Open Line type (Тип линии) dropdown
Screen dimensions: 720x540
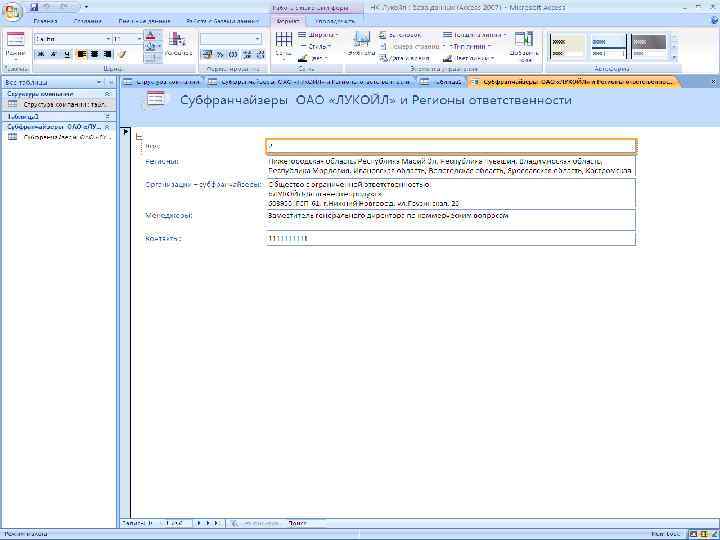click(471, 46)
